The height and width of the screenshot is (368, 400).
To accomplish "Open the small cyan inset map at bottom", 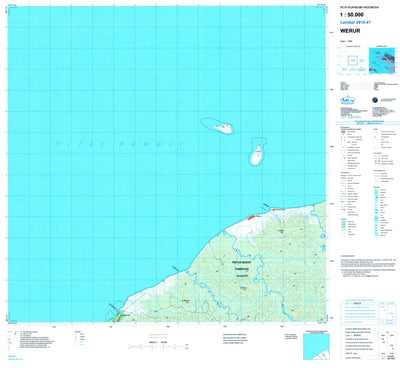I will (316, 347).
